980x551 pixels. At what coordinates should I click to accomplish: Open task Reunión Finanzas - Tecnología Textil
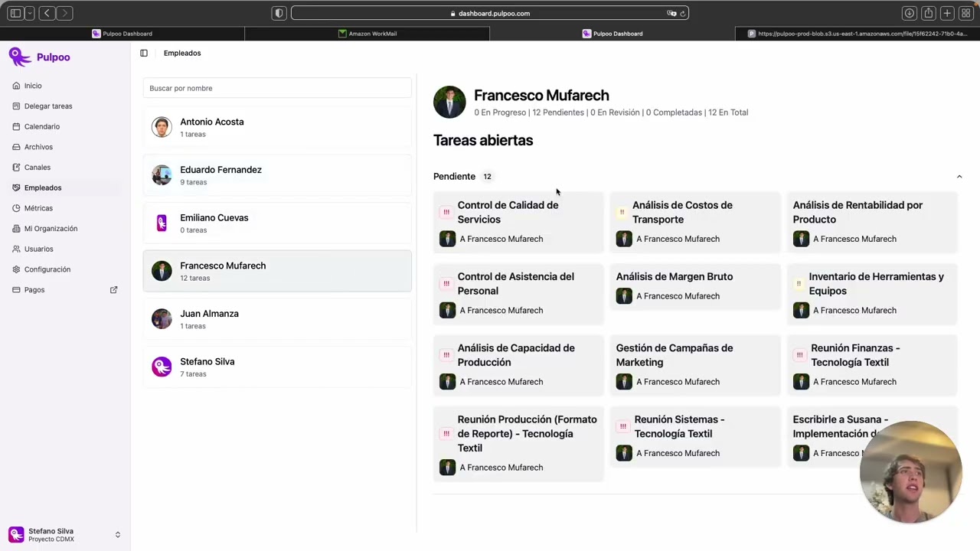click(872, 365)
